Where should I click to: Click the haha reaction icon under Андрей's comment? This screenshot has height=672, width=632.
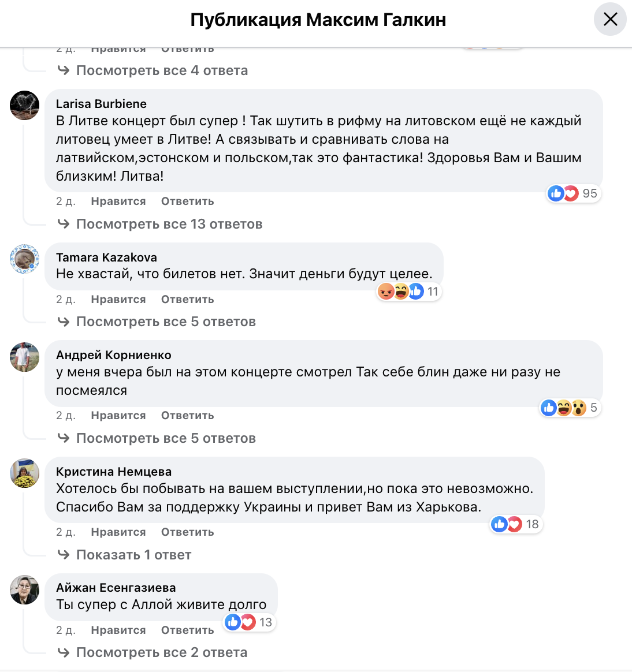point(563,408)
